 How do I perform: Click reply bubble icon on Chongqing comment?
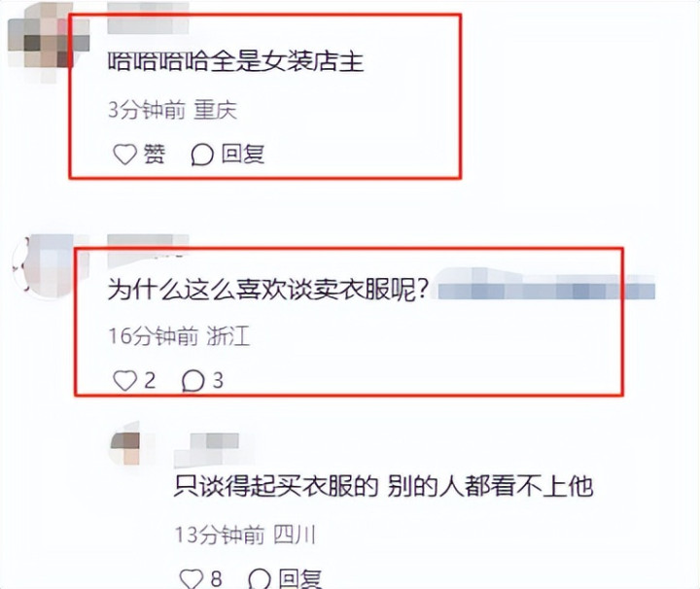click(x=202, y=155)
